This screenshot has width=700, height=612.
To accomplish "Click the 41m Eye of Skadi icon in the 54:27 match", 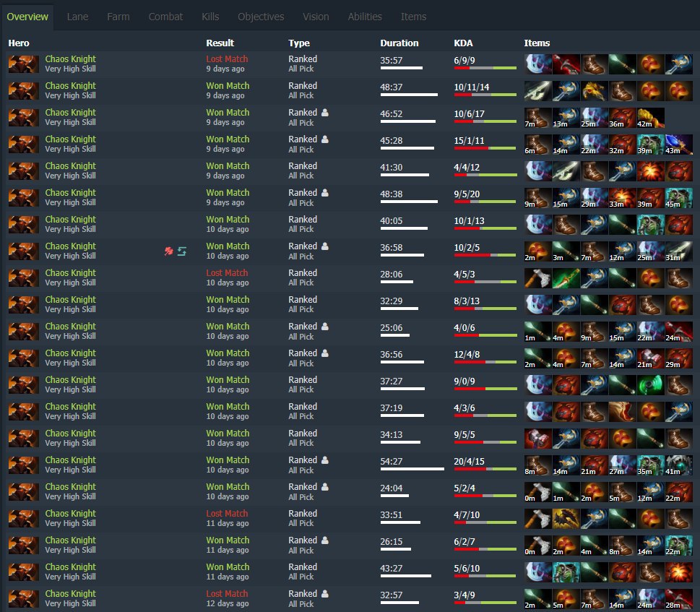I will click(678, 465).
